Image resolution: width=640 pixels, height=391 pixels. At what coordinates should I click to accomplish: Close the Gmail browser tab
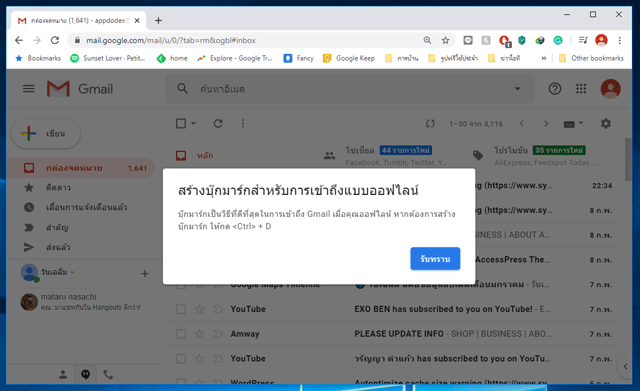coord(137,20)
